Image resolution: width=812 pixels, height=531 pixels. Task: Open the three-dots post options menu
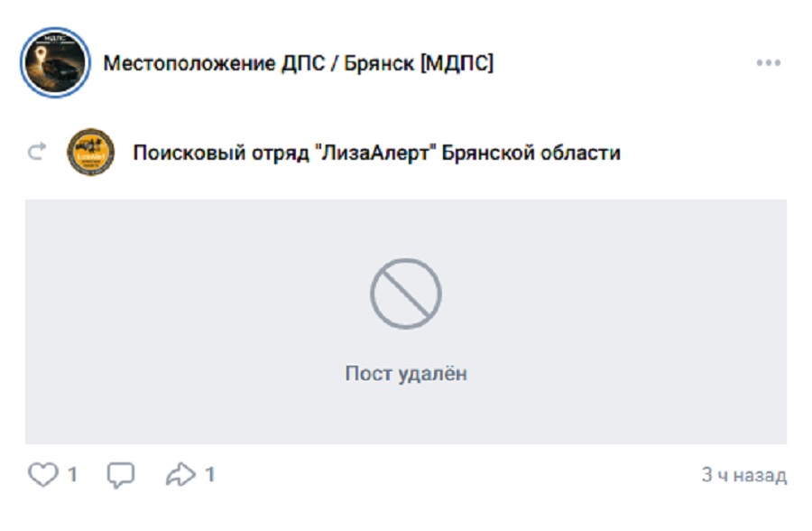click(768, 62)
